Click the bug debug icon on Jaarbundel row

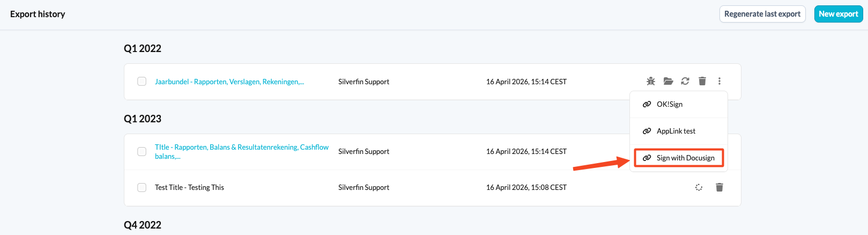tap(651, 82)
